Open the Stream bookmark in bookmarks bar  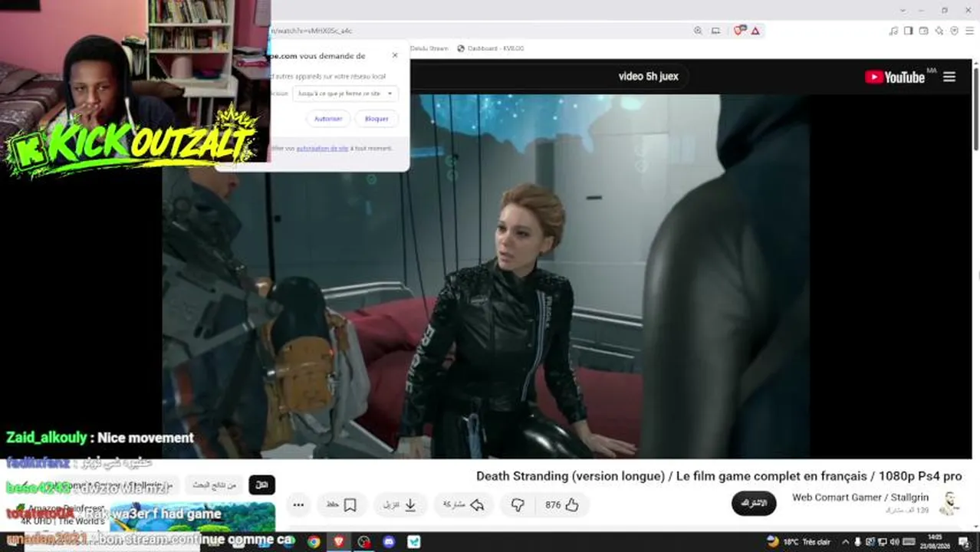(429, 48)
